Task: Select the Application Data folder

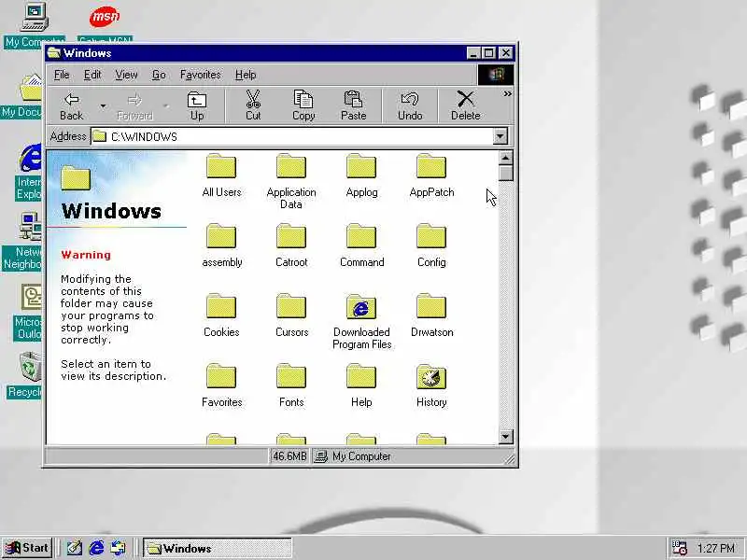Action: (291, 181)
